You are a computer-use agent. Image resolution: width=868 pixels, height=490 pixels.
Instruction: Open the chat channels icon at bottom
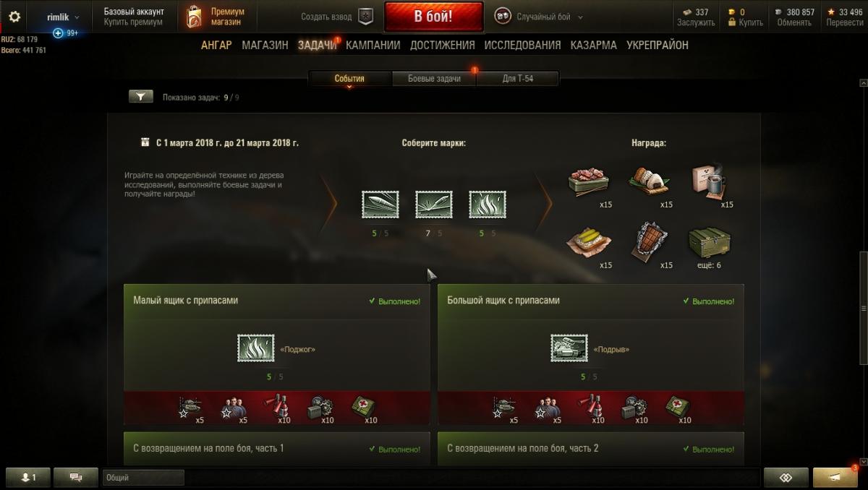(x=76, y=478)
